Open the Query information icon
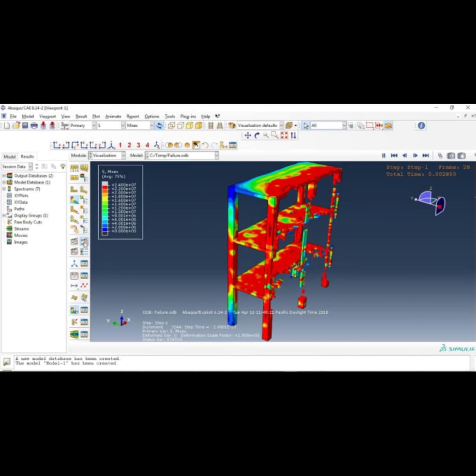476x476 pixels. coord(421,126)
